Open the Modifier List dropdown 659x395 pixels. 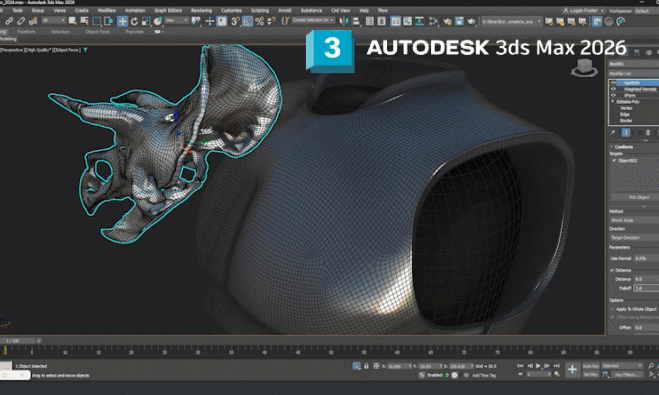(x=634, y=73)
